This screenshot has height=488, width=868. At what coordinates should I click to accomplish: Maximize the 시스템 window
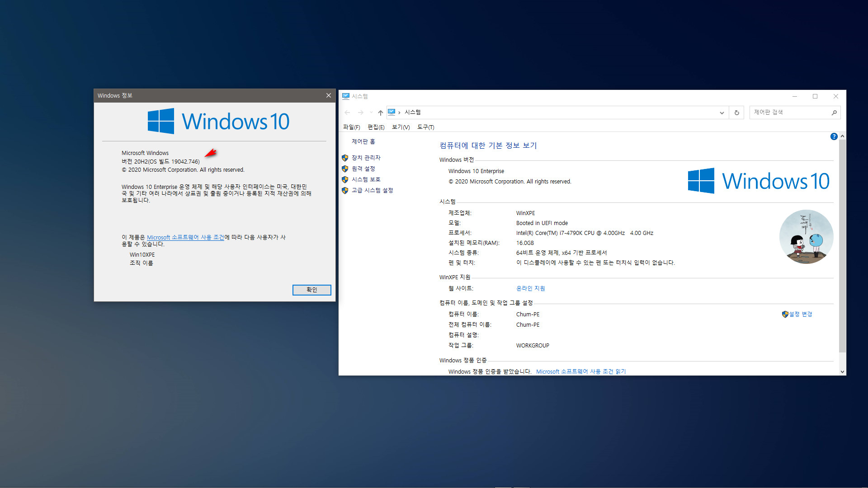point(815,96)
